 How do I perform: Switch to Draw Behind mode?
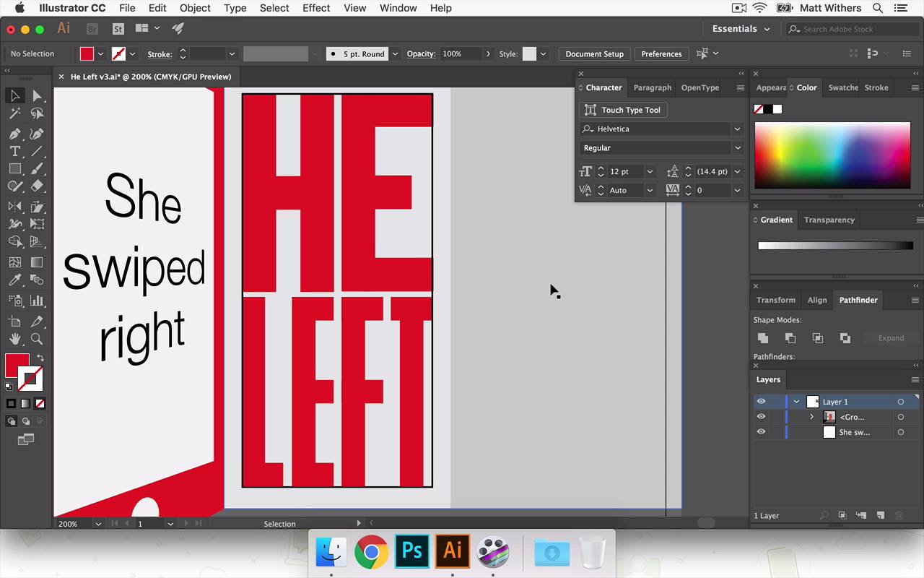click(26, 421)
